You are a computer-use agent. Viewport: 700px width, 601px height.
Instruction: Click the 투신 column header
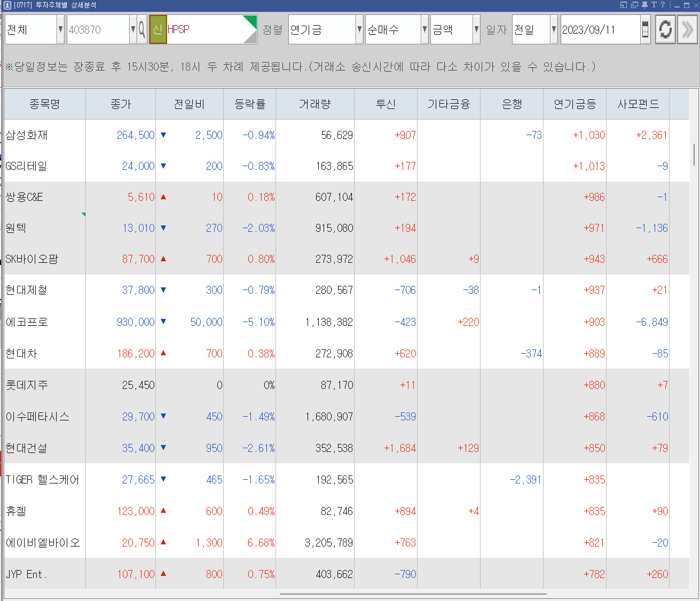pos(386,104)
